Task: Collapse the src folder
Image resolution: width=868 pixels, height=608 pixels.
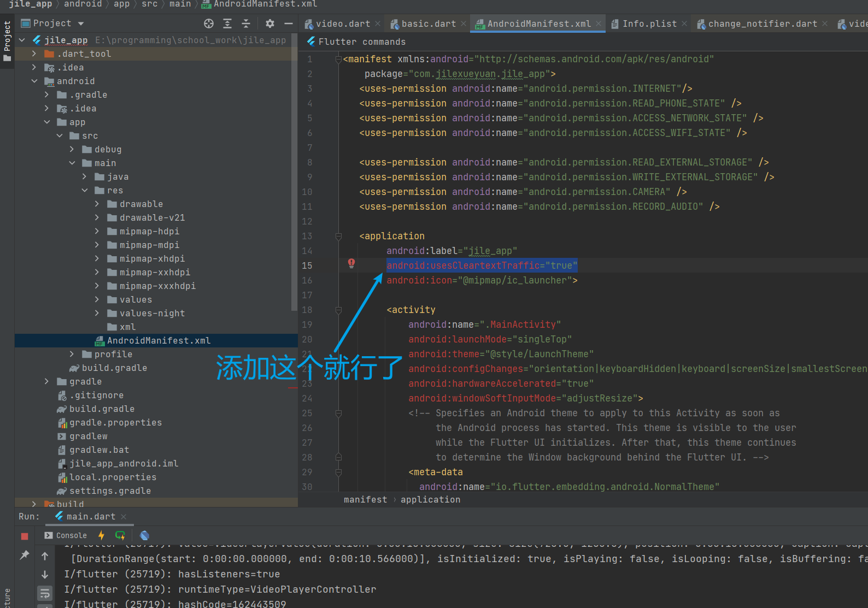Action: (x=60, y=135)
